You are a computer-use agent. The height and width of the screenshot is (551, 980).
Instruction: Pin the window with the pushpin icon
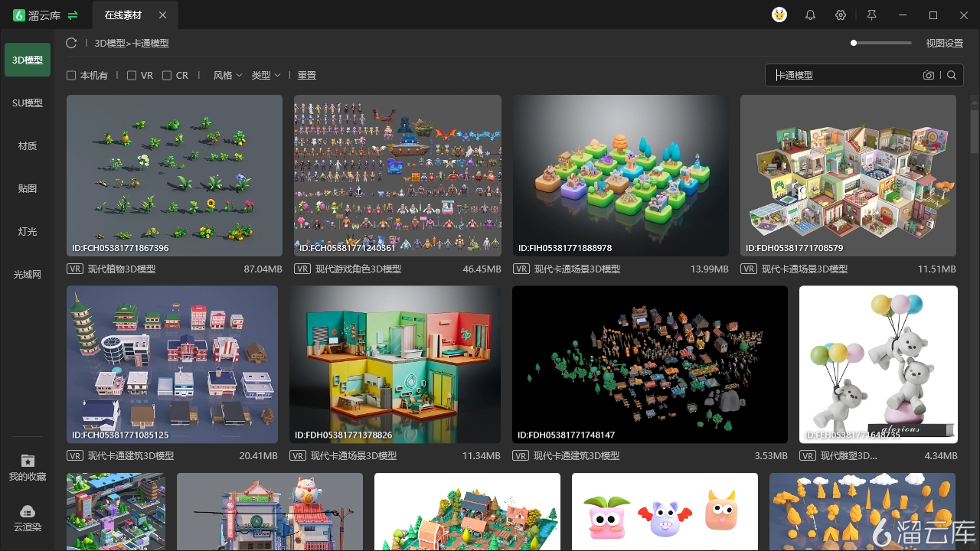(871, 15)
